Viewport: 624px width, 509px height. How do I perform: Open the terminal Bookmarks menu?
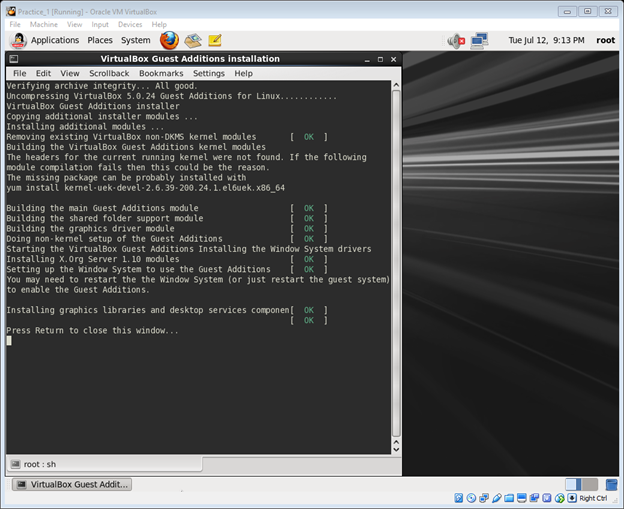pyautogui.click(x=161, y=73)
